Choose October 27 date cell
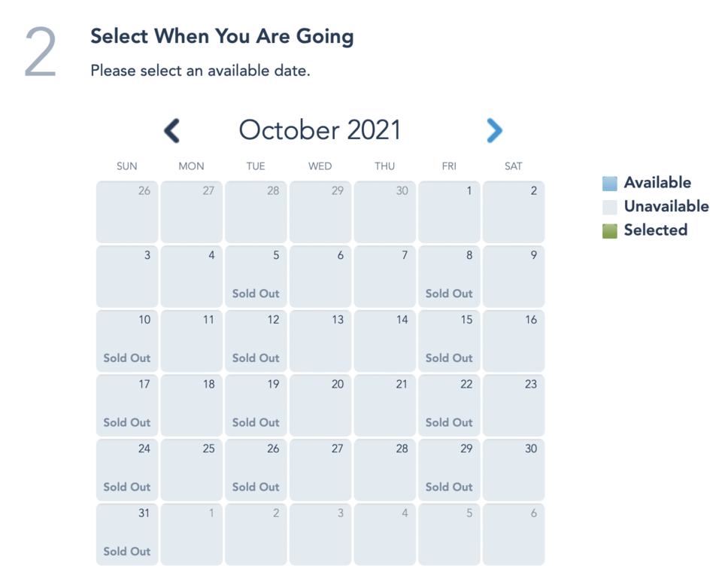Image resolution: width=728 pixels, height=578 pixels. pyautogui.click(x=320, y=470)
